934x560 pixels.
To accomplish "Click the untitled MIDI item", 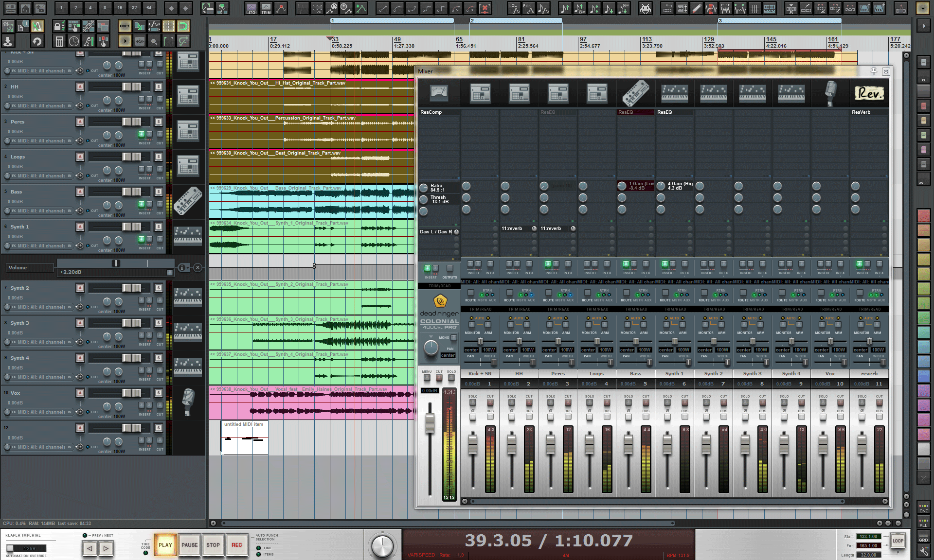I will (245, 437).
